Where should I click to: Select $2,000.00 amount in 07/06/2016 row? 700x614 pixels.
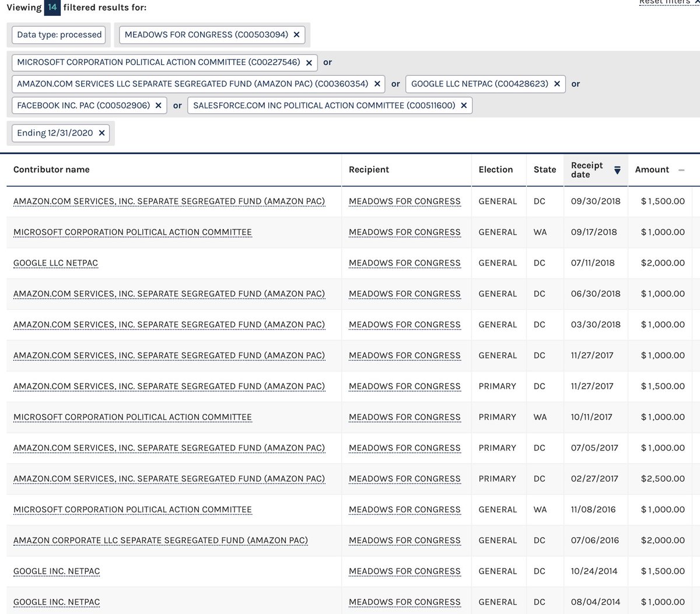pyautogui.click(x=663, y=540)
